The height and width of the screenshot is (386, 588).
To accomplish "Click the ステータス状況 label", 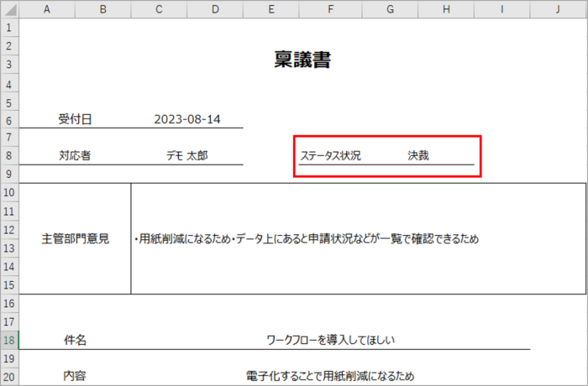I will click(330, 155).
